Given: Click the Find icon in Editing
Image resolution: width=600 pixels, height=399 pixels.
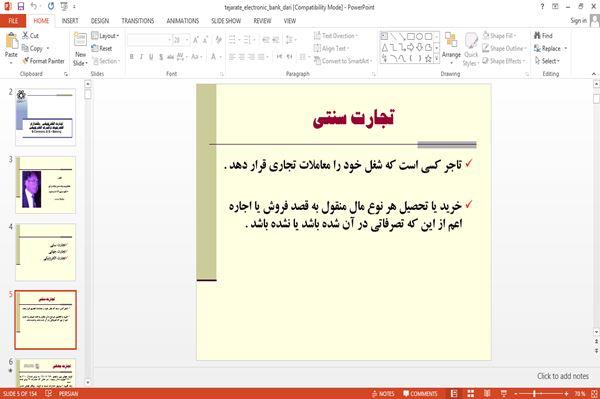Looking at the screenshot, I should coord(543,36).
